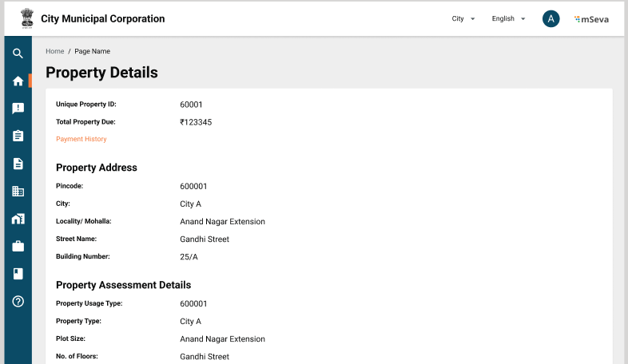Open the house property icon in sidebar
The height and width of the screenshot is (364, 628).
(18, 219)
